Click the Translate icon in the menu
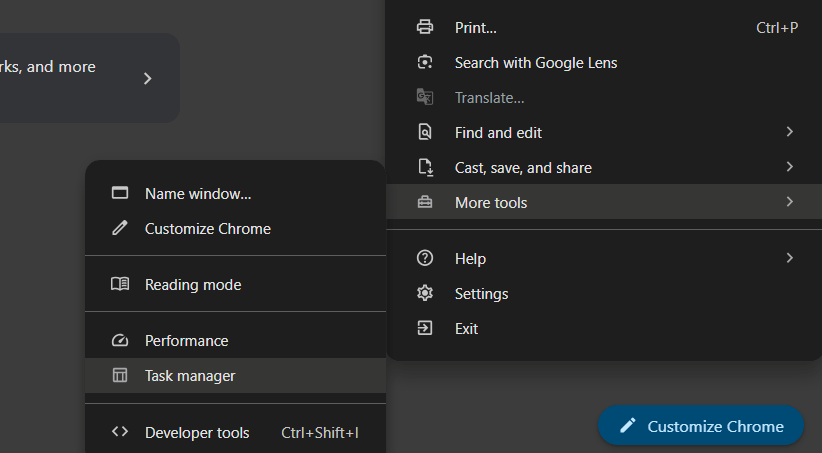822x453 pixels. coord(425,97)
